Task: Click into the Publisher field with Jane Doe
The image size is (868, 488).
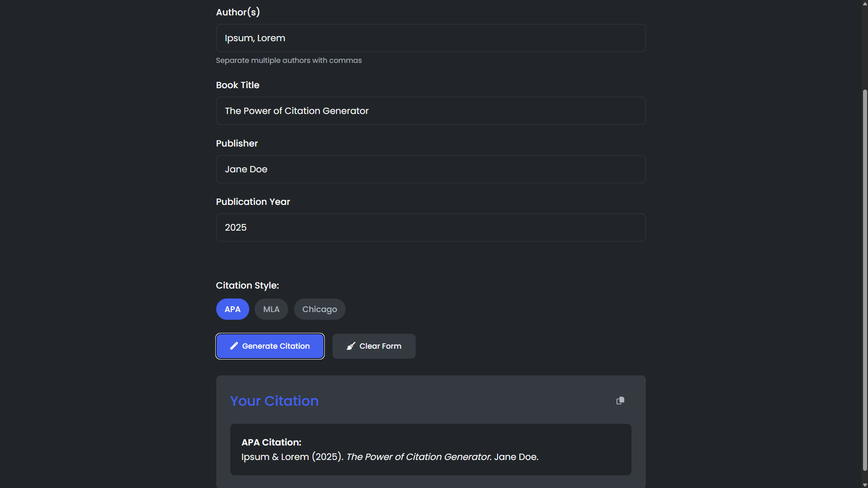Action: [x=431, y=169]
